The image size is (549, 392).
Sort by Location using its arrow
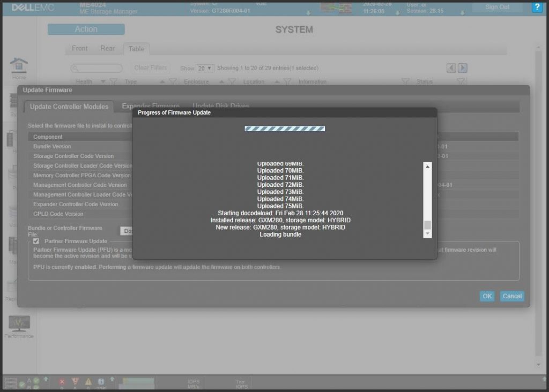tap(277, 81)
